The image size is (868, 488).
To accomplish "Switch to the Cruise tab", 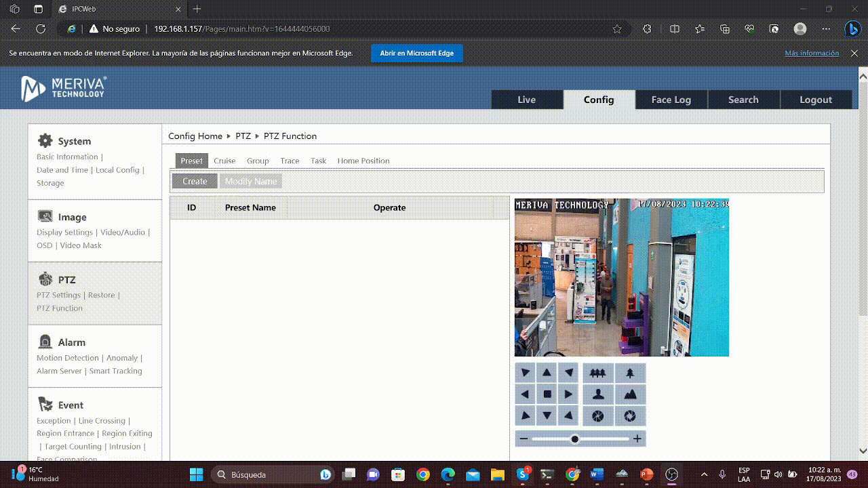I will point(224,161).
